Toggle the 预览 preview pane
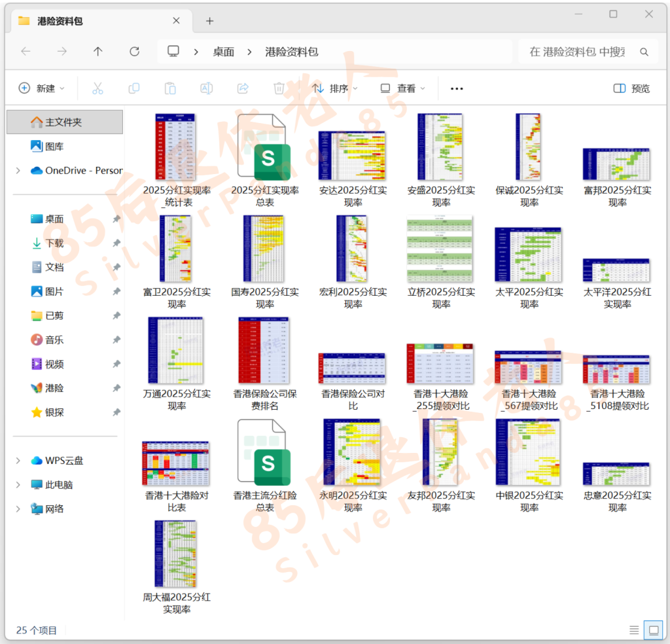The image size is (670, 644). (x=631, y=88)
